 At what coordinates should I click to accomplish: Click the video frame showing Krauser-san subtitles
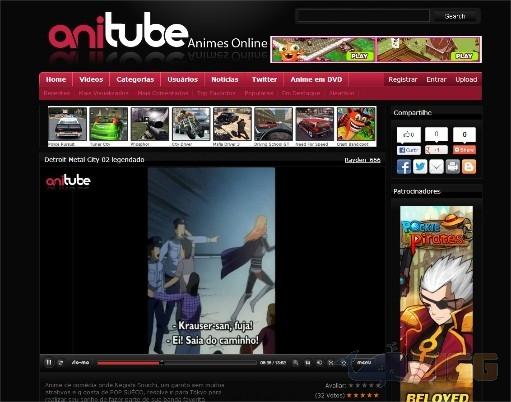click(212, 261)
